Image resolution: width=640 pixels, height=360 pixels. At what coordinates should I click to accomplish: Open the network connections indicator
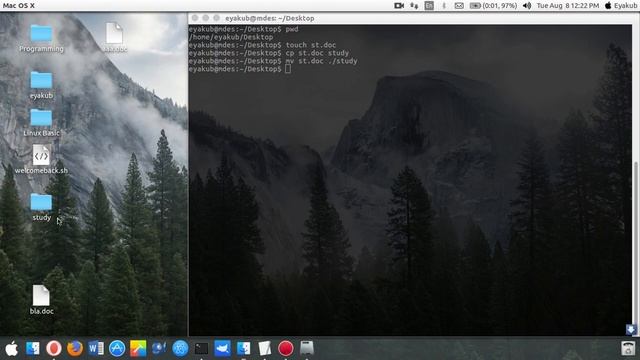[414, 6]
